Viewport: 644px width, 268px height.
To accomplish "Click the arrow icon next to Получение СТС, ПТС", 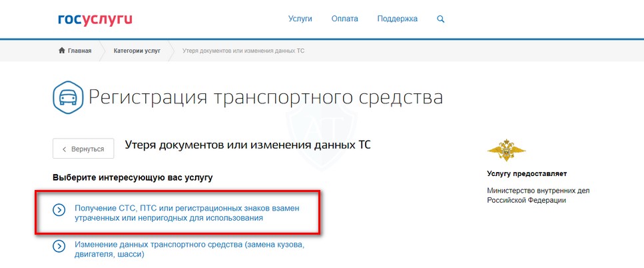I will coord(59,210).
